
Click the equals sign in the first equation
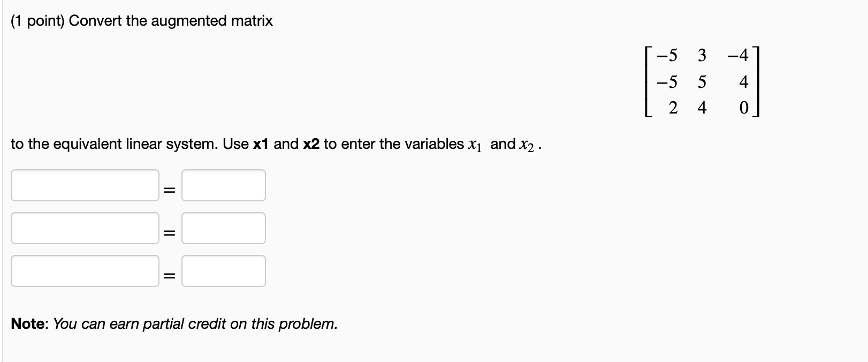169,187
